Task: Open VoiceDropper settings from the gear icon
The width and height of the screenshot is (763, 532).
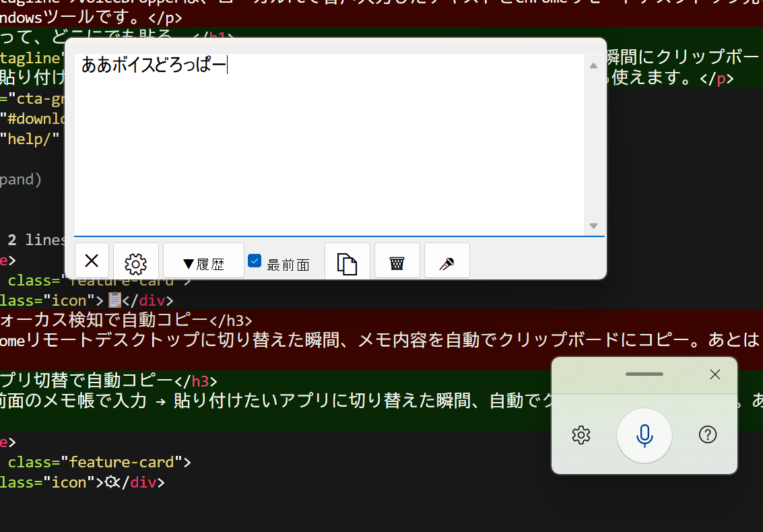Action: coord(580,435)
